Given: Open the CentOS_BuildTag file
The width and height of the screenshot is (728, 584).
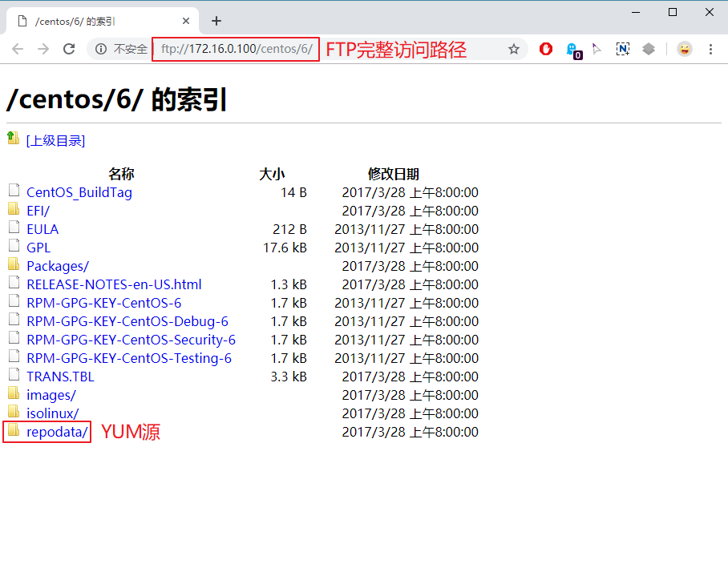Looking at the screenshot, I should (79, 192).
